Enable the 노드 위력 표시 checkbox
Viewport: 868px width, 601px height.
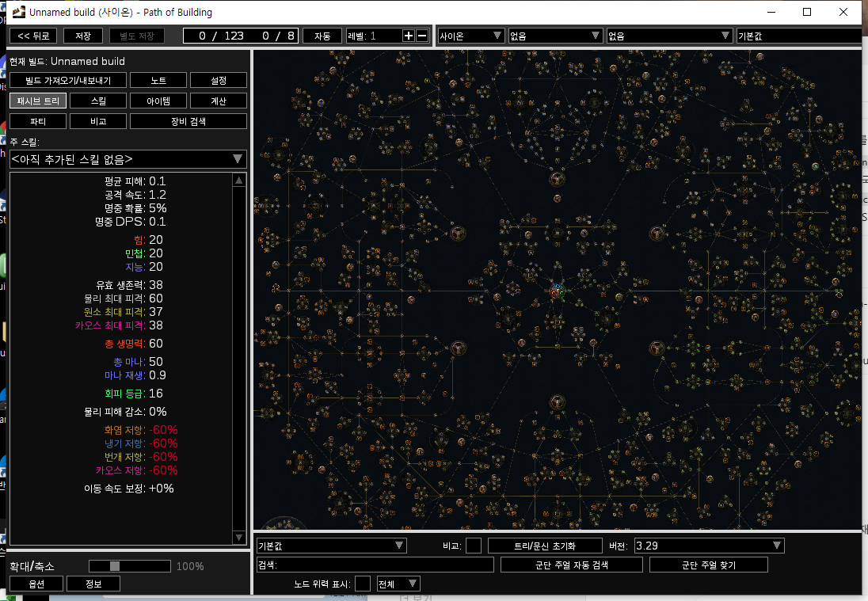[363, 584]
